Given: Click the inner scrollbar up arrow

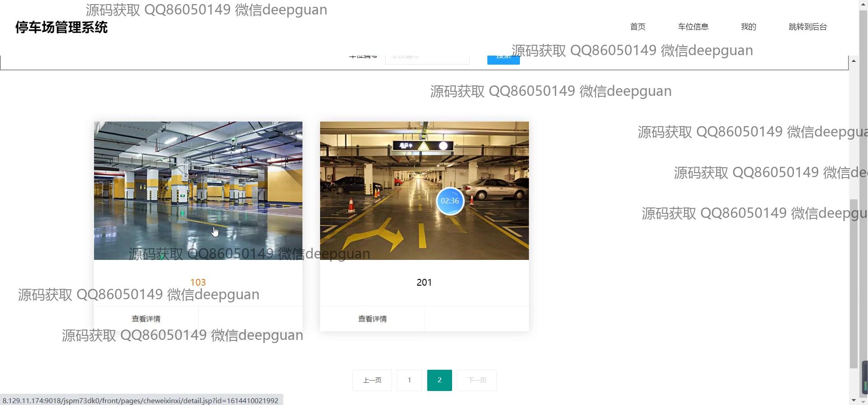Looking at the screenshot, I should (853, 61).
